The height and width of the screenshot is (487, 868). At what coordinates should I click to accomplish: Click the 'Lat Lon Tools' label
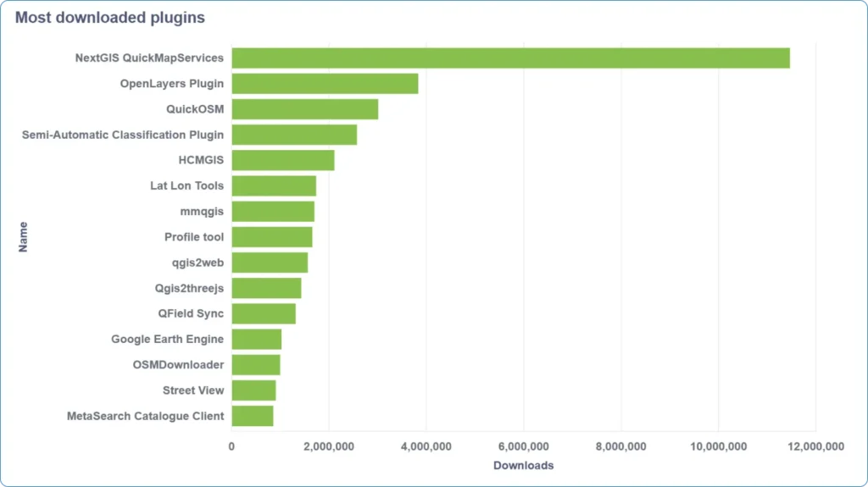[187, 186]
